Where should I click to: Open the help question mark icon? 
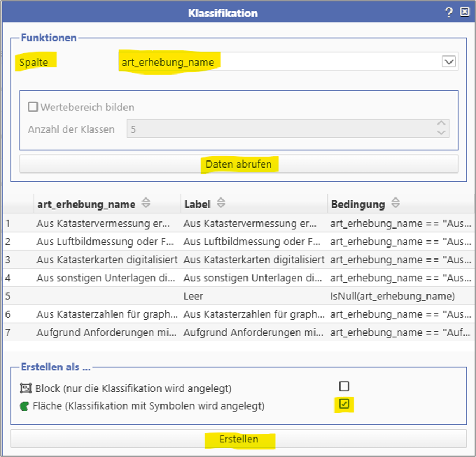[x=449, y=13]
